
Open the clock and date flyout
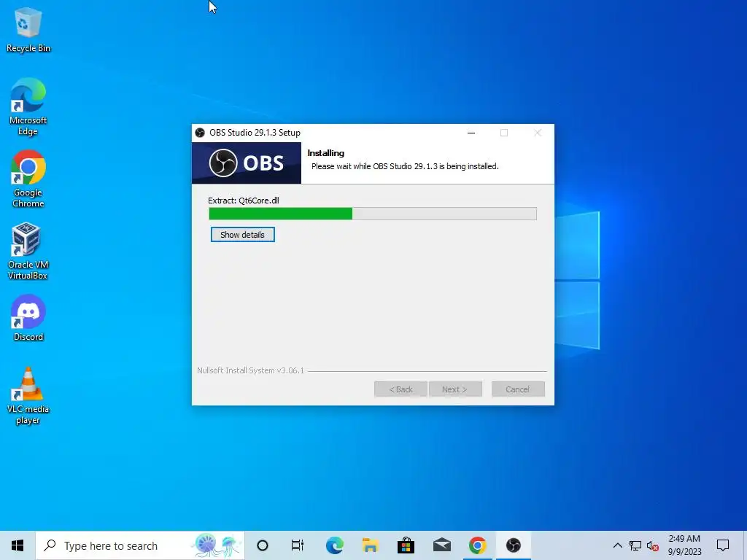(x=684, y=545)
